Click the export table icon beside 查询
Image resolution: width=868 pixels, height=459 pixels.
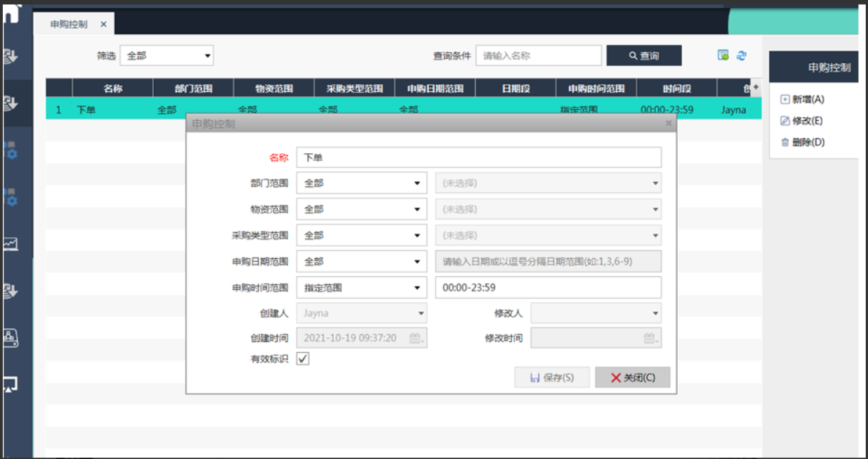723,56
